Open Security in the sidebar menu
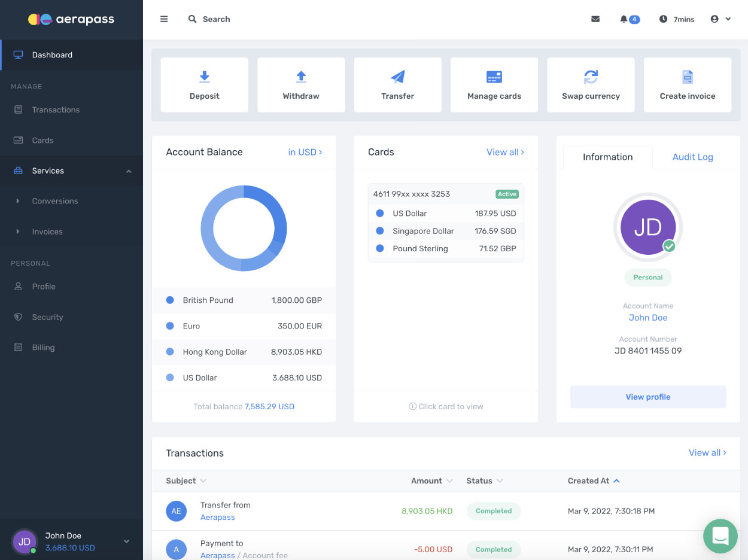 pos(72,317)
